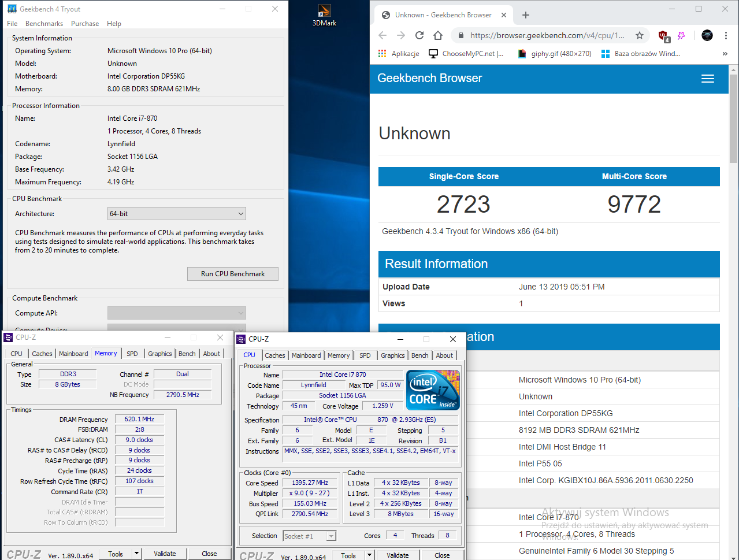Open the Aplikacje apps grid icon
This screenshot has height=560, width=739.
[383, 53]
